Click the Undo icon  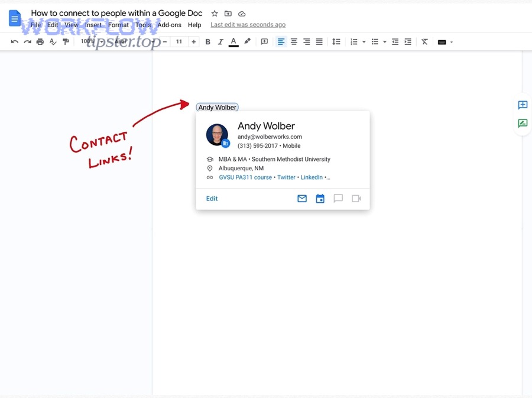click(14, 41)
